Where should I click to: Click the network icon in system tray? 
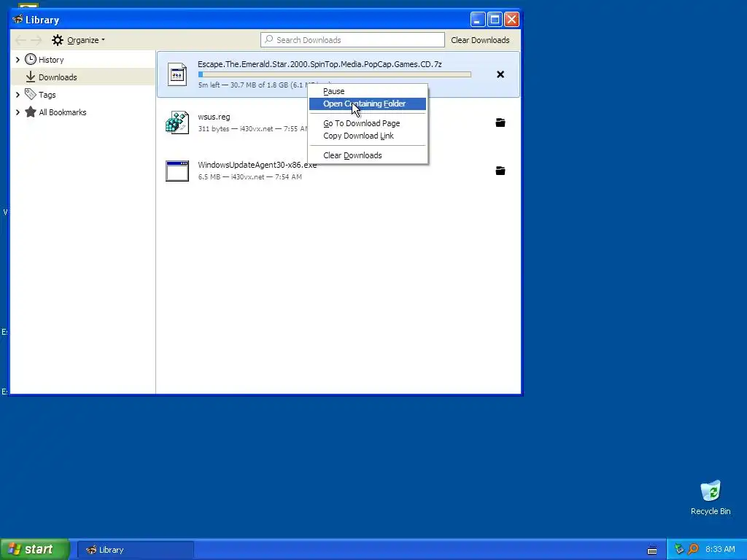tap(679, 550)
